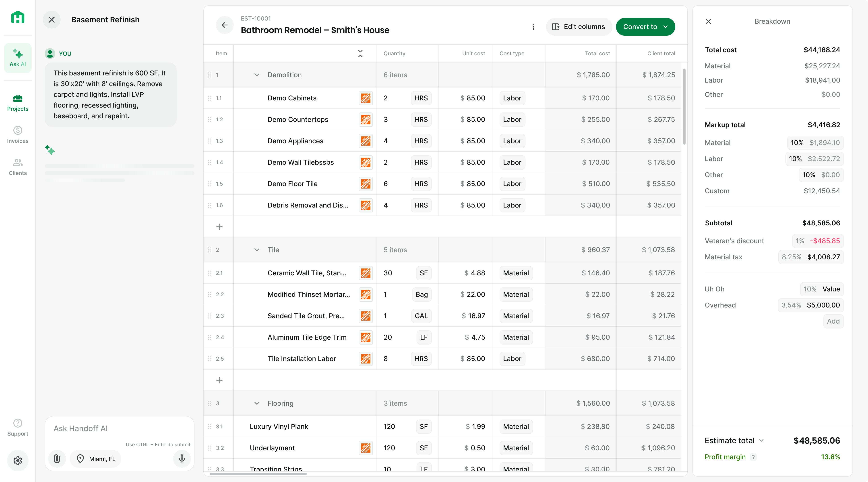Collapse the Demolition group

[x=257, y=75]
